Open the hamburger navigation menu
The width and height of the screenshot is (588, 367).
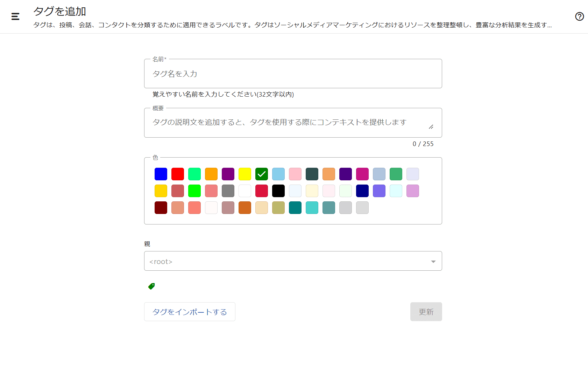(x=15, y=16)
